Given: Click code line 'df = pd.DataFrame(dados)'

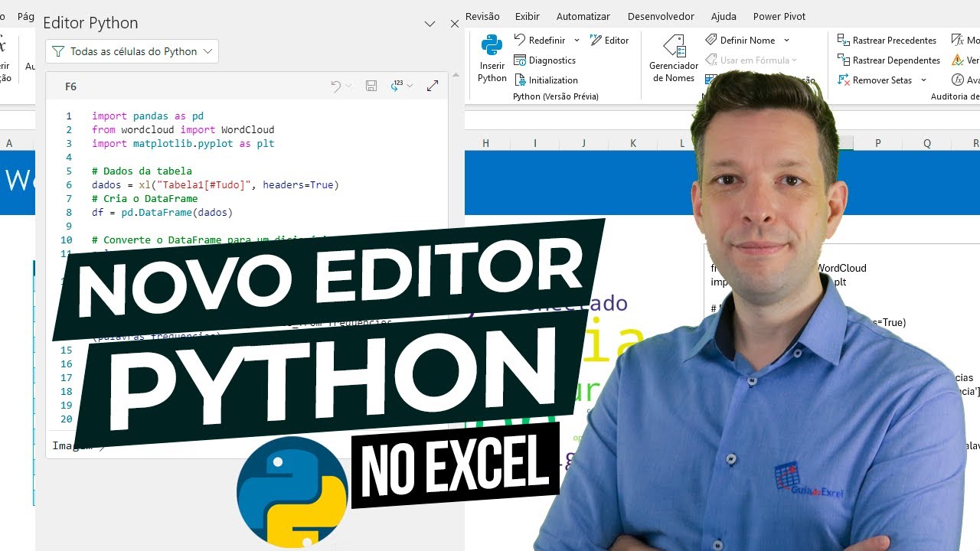Looking at the screenshot, I should (x=162, y=213).
